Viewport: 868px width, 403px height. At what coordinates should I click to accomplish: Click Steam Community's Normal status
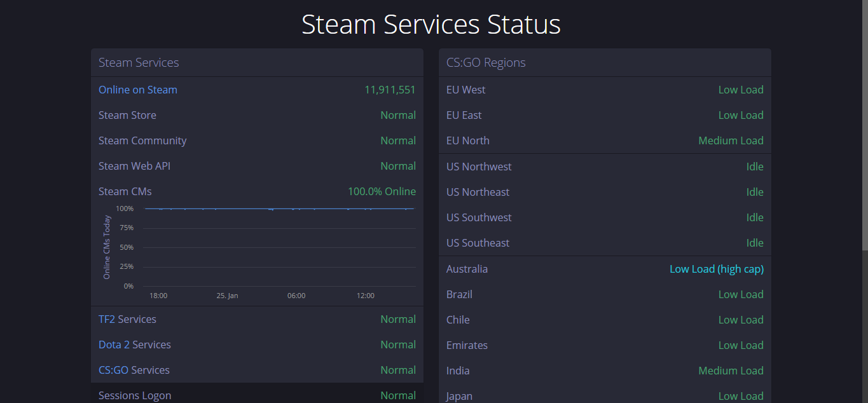[x=398, y=140]
